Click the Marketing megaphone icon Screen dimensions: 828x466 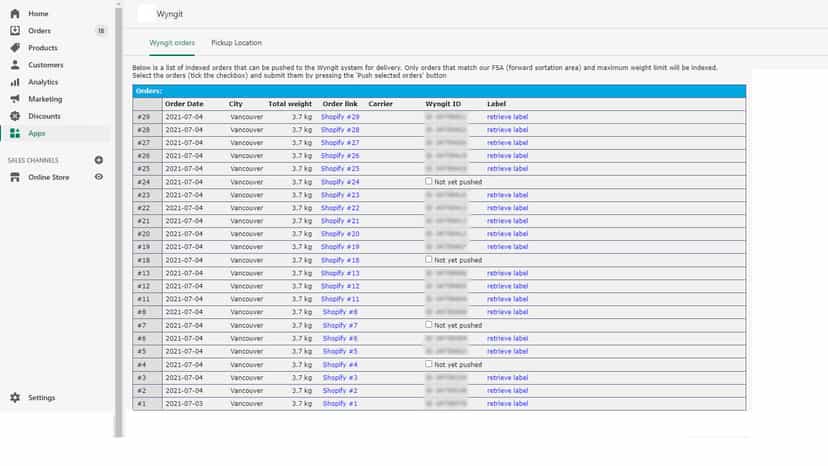tap(15, 99)
